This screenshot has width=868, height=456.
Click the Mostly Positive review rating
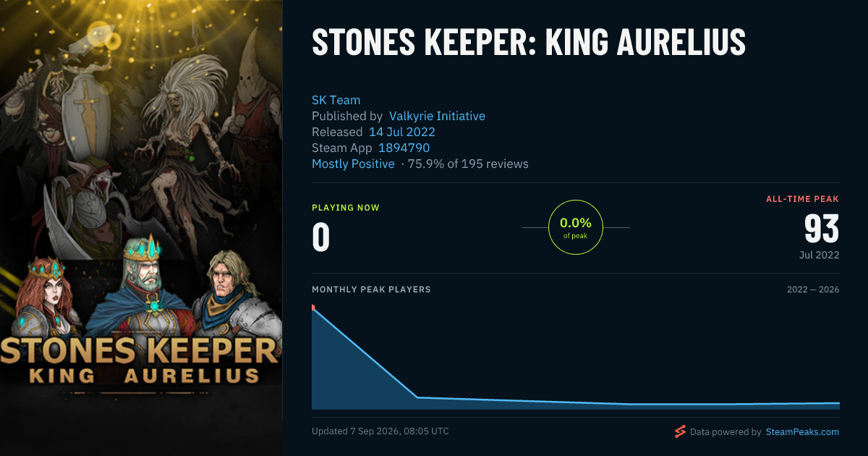coord(353,164)
